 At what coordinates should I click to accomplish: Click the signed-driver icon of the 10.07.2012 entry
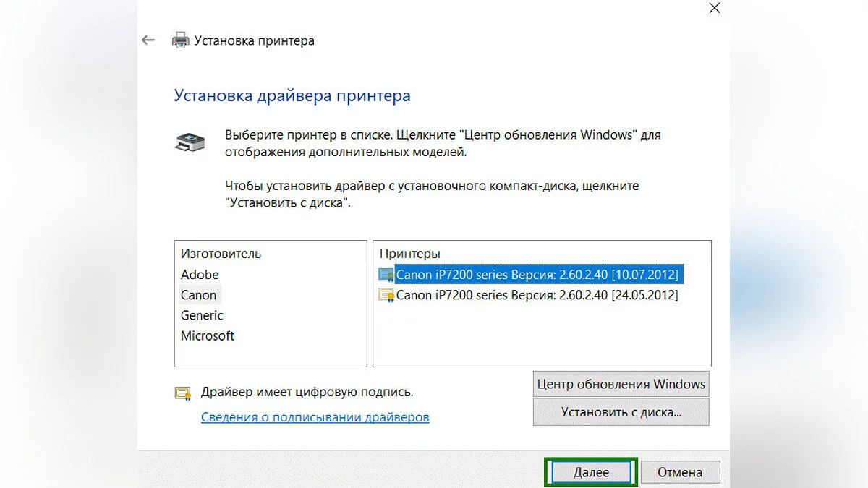tap(386, 275)
